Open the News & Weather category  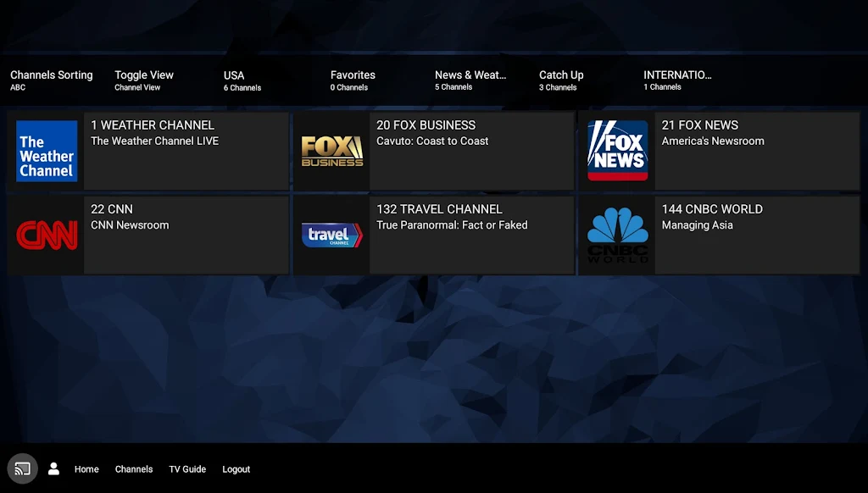470,80
